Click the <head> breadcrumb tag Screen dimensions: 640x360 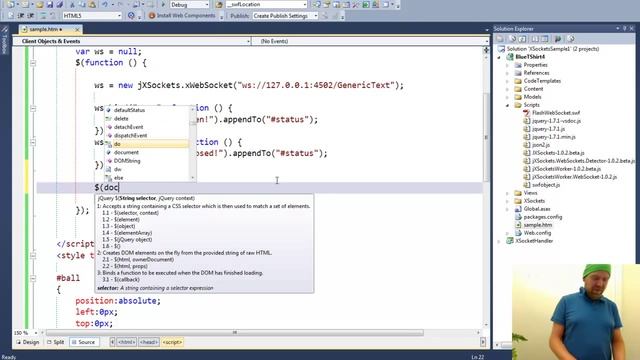click(149, 342)
